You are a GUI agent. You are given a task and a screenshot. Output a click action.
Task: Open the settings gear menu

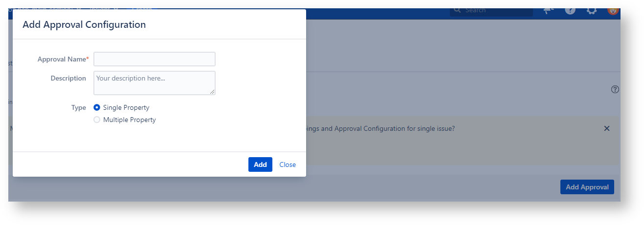[592, 10]
